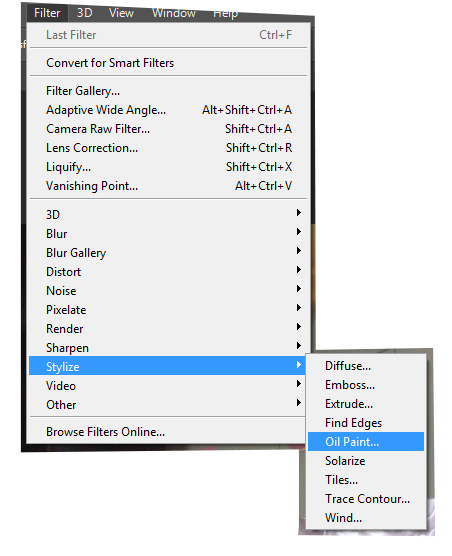Open the Filter Gallery dialog
452x556 pixels.
click(167, 91)
